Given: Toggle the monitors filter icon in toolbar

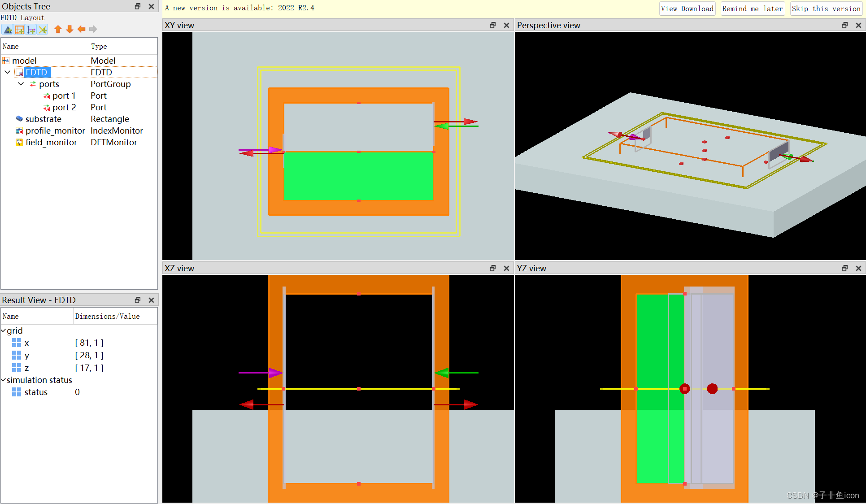Looking at the screenshot, I should [x=43, y=30].
